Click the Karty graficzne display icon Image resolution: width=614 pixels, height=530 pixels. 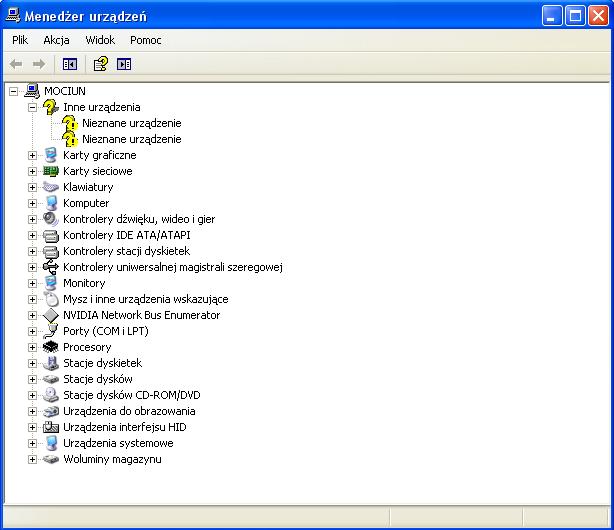click(51, 155)
